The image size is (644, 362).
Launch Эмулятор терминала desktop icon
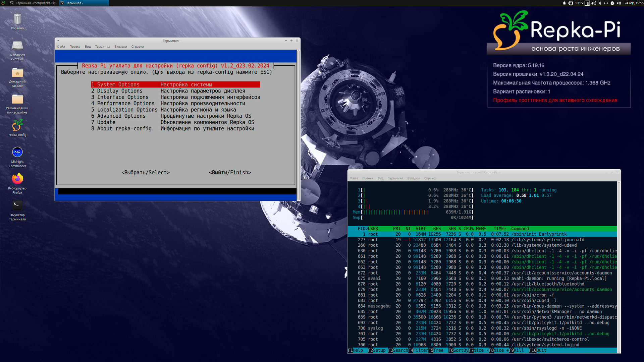click(x=17, y=205)
